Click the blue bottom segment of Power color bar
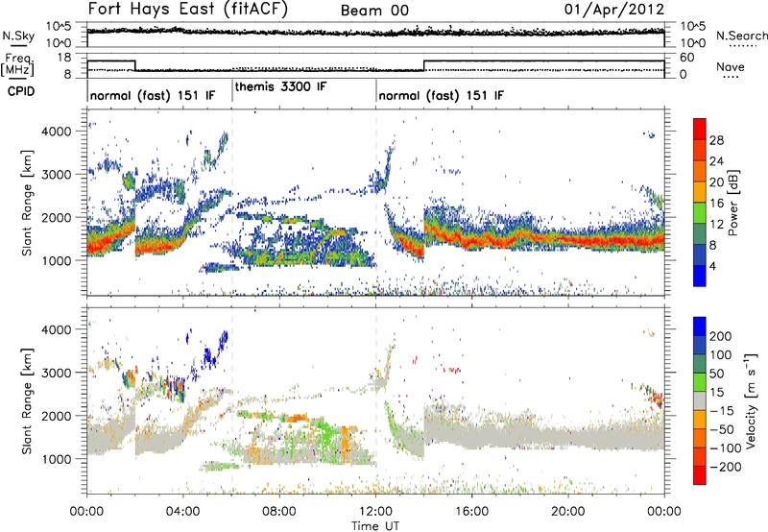 (700, 276)
